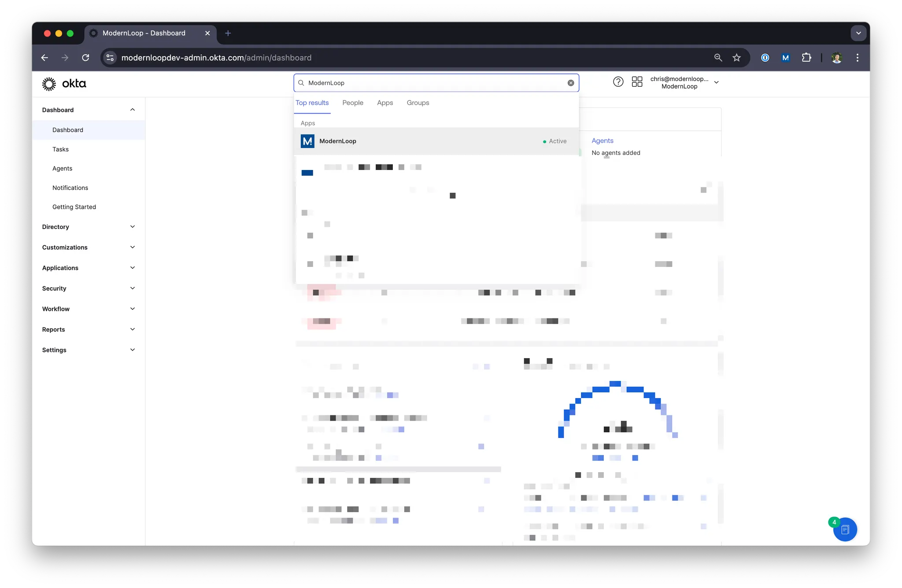Open the Extensions puzzle icon
Viewport: 902px width, 588px height.
[x=806, y=58]
